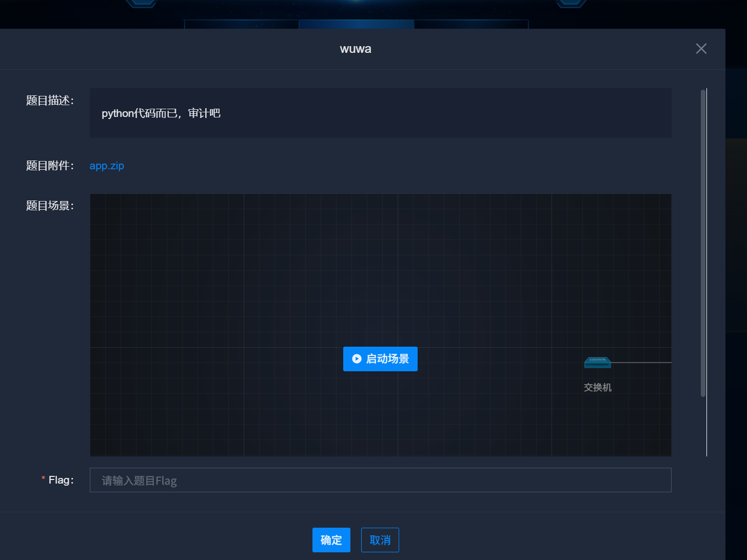Click the 启动场景 start scene button
This screenshot has width=747, height=560.
pos(380,359)
